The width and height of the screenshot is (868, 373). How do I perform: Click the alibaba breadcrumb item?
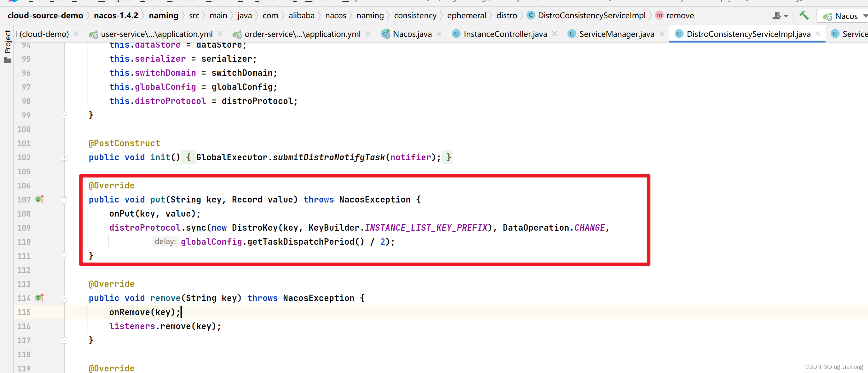click(x=302, y=16)
